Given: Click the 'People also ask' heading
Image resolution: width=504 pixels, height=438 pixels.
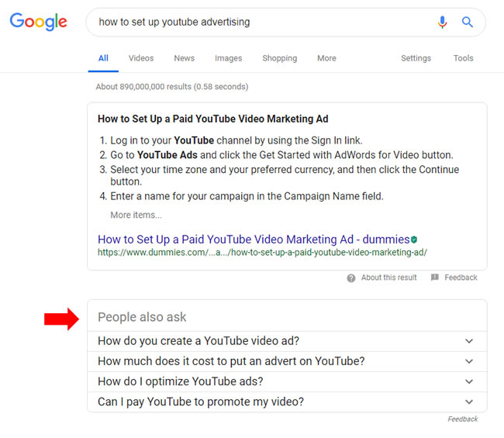Looking at the screenshot, I should point(142,317).
